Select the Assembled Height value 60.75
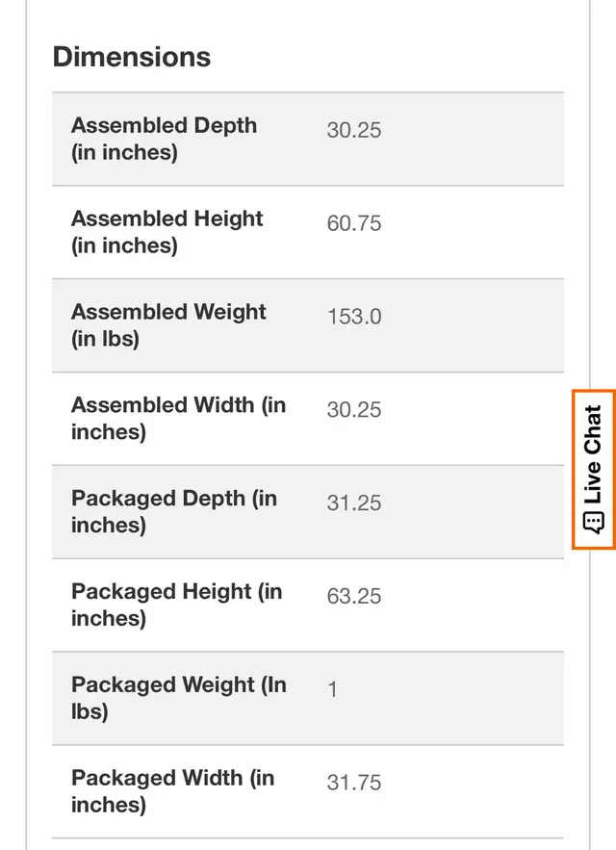The height and width of the screenshot is (850, 616). coord(353,223)
